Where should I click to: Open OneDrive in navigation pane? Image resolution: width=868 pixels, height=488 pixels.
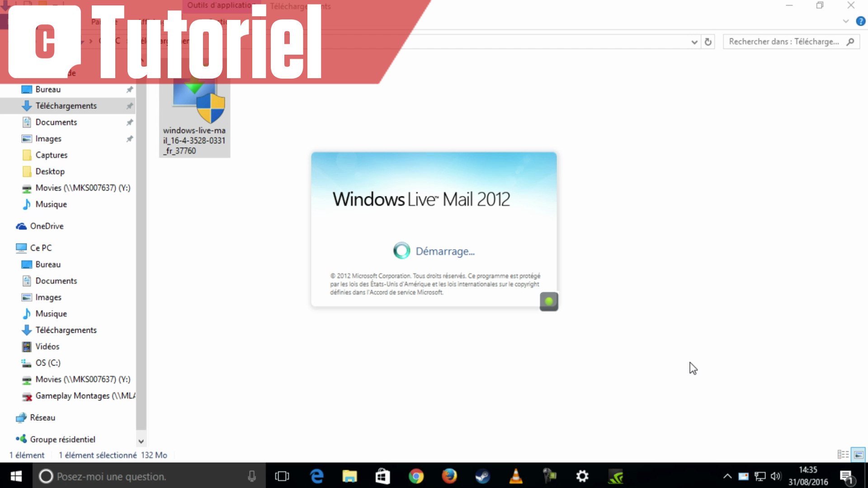click(47, 226)
